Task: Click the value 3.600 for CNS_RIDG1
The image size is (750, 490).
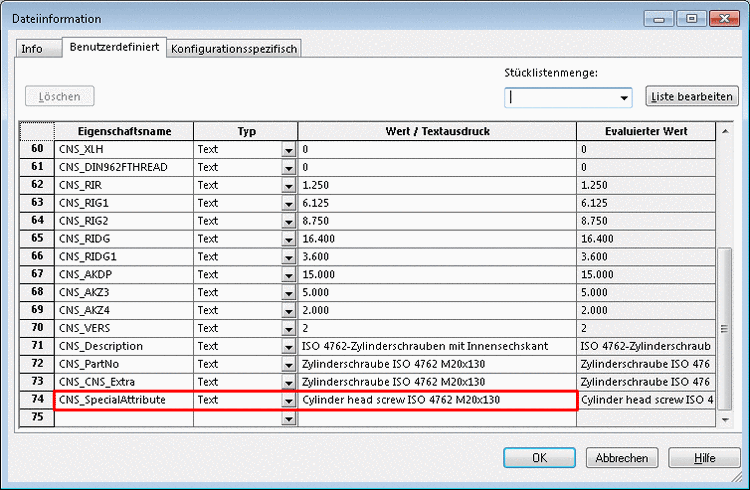Action: pyautogui.click(x=437, y=256)
